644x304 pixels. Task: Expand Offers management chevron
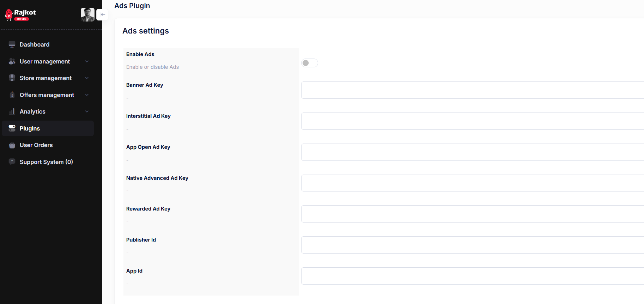[x=87, y=95]
